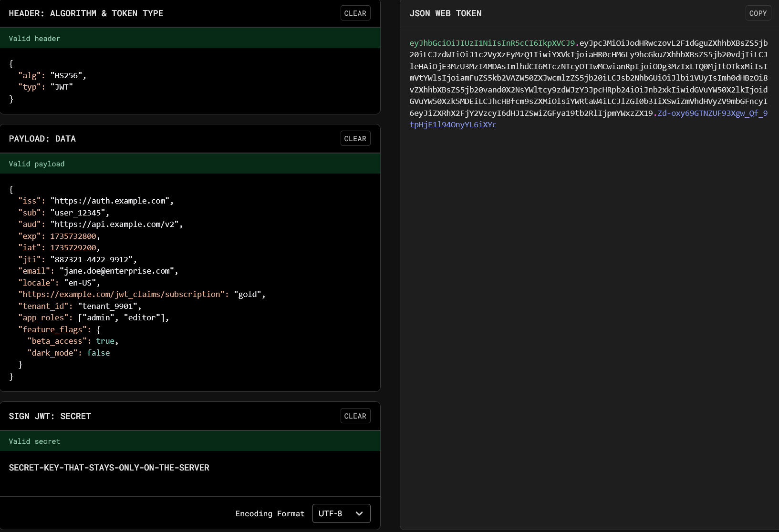
Task: Clear the signing secret
Action: coord(355,416)
